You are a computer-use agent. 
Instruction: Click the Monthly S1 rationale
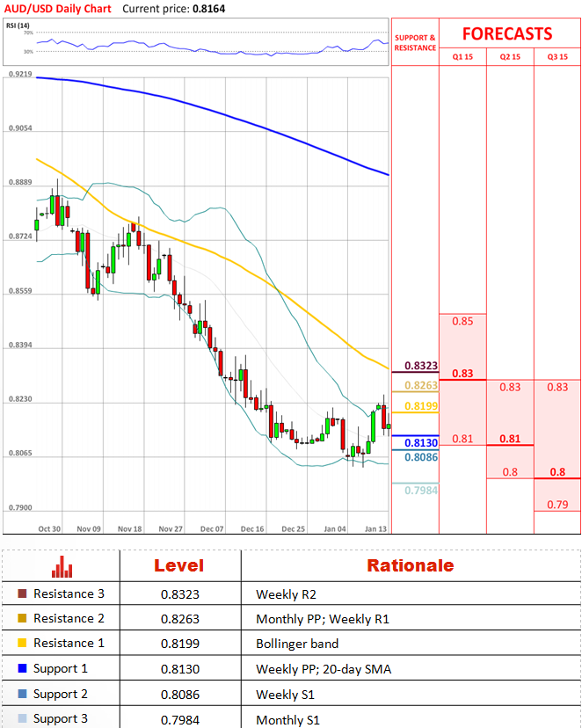click(287, 721)
